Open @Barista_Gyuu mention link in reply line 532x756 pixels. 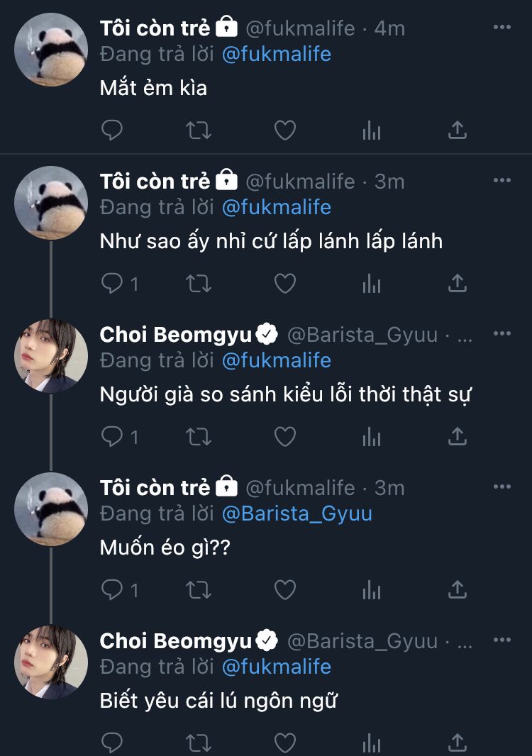point(297,513)
